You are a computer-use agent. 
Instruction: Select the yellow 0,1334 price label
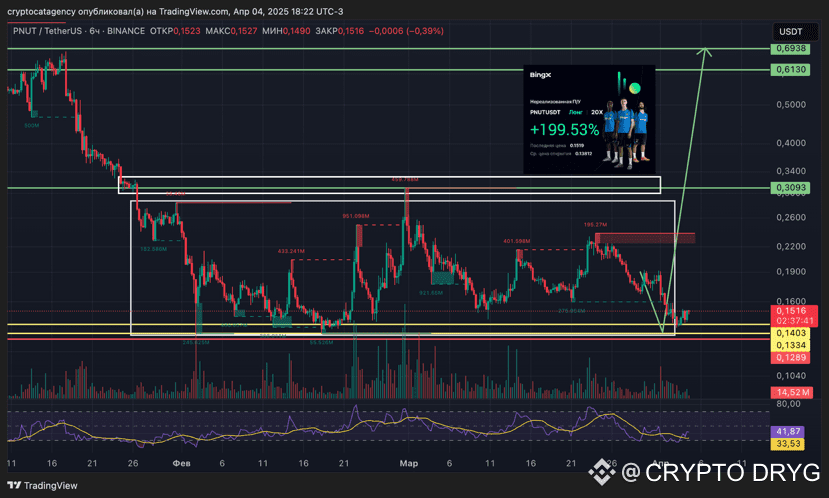[x=790, y=345]
